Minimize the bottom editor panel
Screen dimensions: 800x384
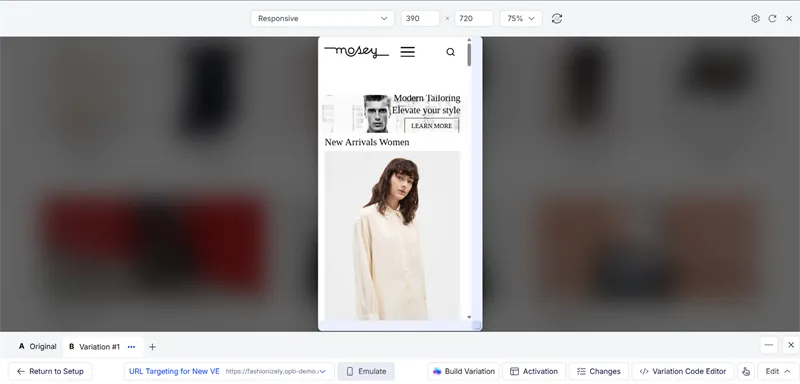point(769,345)
